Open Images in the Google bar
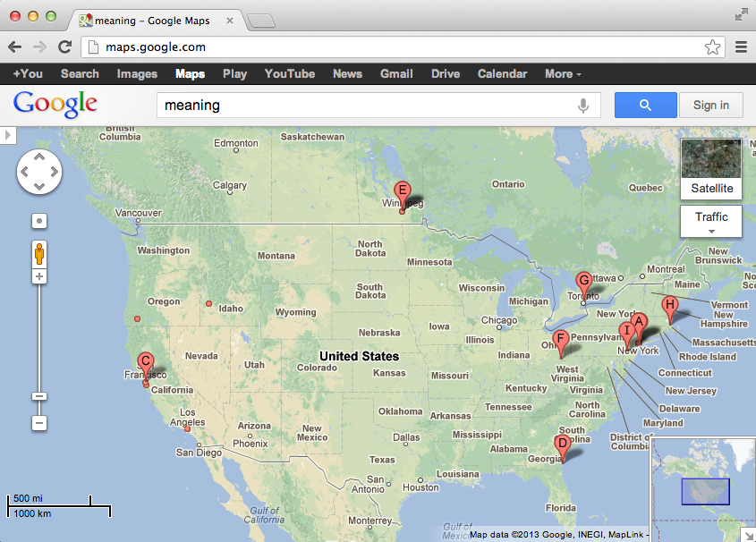The height and width of the screenshot is (542, 756). pos(137,73)
